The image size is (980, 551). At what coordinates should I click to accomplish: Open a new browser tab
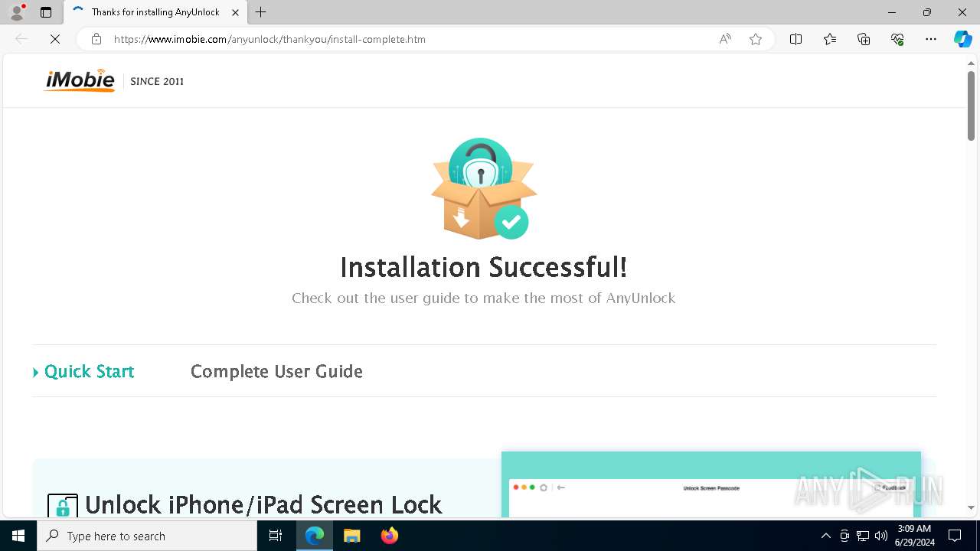tap(261, 12)
